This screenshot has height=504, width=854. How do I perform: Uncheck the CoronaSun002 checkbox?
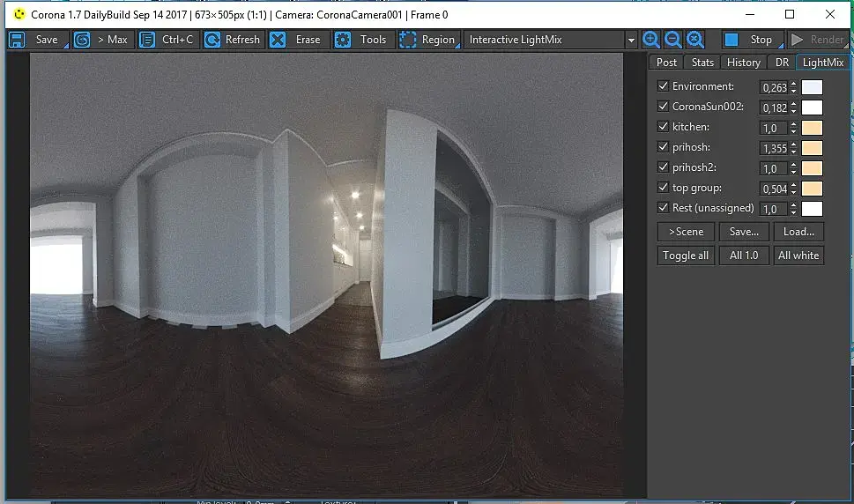point(663,106)
